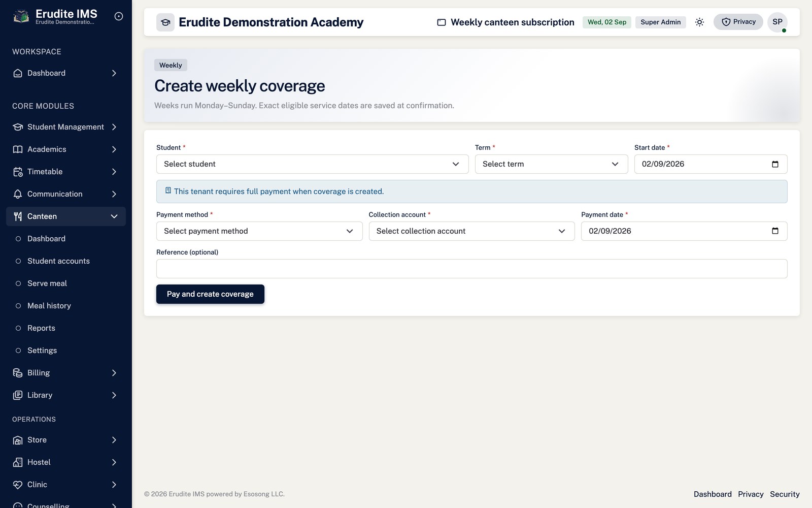The width and height of the screenshot is (812, 508).
Task: Open the SP user avatar menu
Action: [x=777, y=22]
